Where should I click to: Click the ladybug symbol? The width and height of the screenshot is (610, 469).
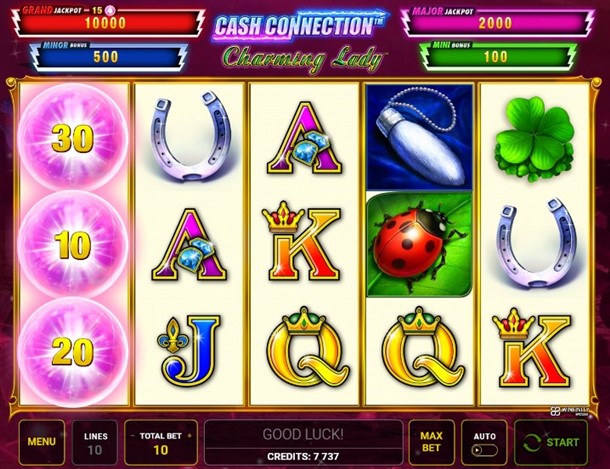[x=419, y=245]
